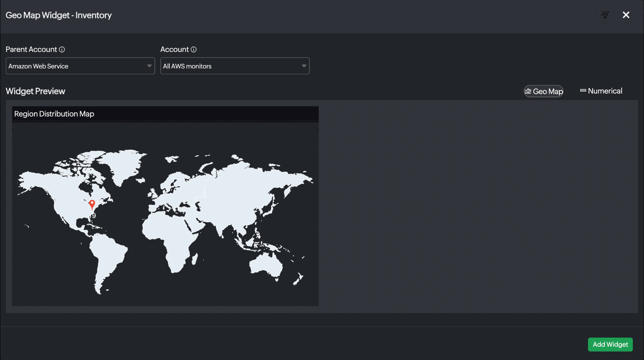Viewport: 644px width, 360px height.
Task: Click the Region Distribution Map title bar
Action: pos(165,114)
